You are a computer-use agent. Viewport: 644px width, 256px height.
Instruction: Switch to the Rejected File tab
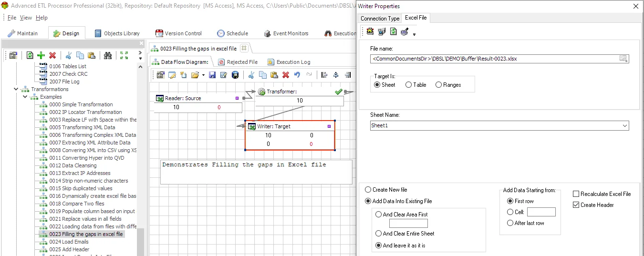pos(238,62)
